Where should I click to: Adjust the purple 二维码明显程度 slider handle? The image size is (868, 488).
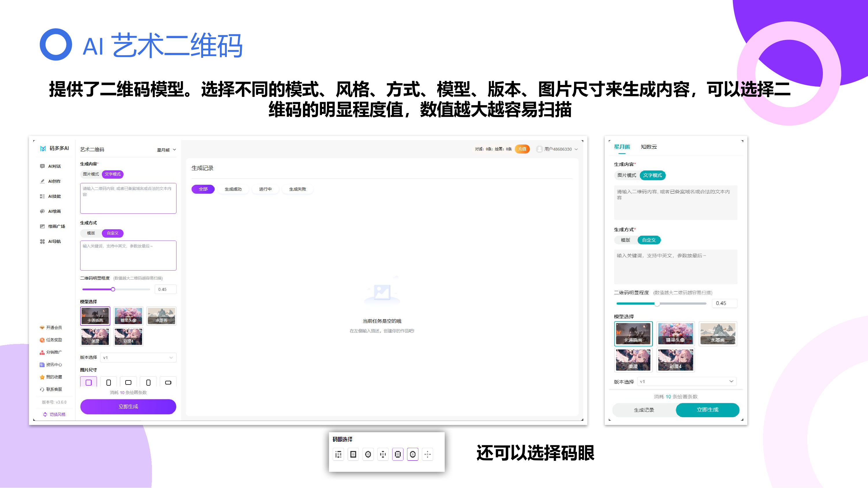click(x=113, y=289)
